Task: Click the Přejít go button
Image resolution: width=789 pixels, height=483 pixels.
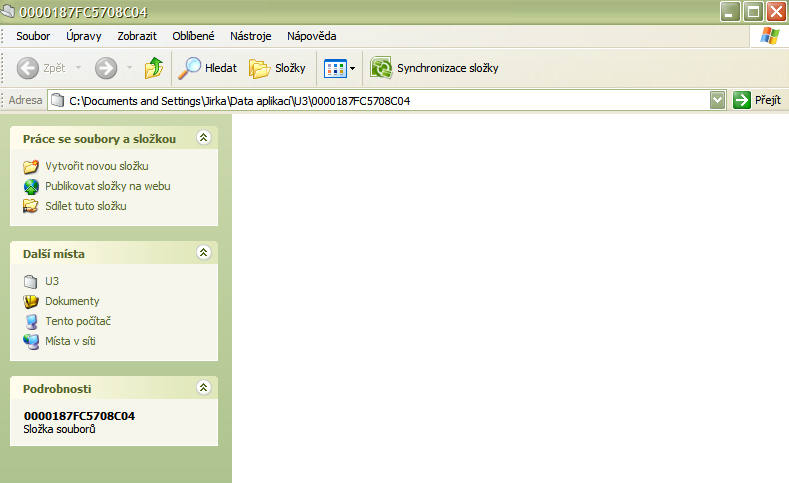Action: pos(757,100)
